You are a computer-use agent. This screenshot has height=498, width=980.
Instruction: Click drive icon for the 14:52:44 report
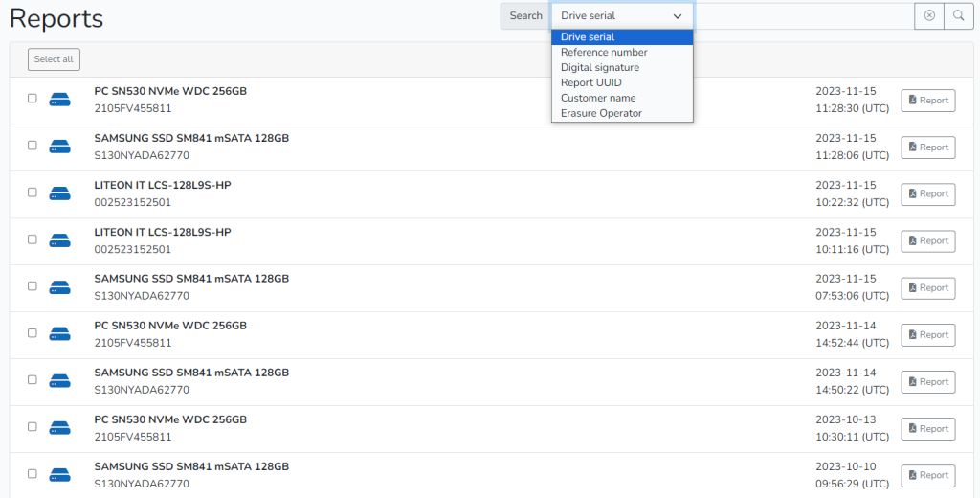pyautogui.click(x=60, y=334)
